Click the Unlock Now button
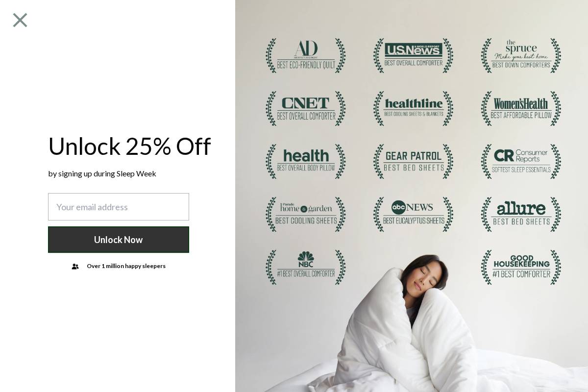588x392 pixels. tap(119, 240)
